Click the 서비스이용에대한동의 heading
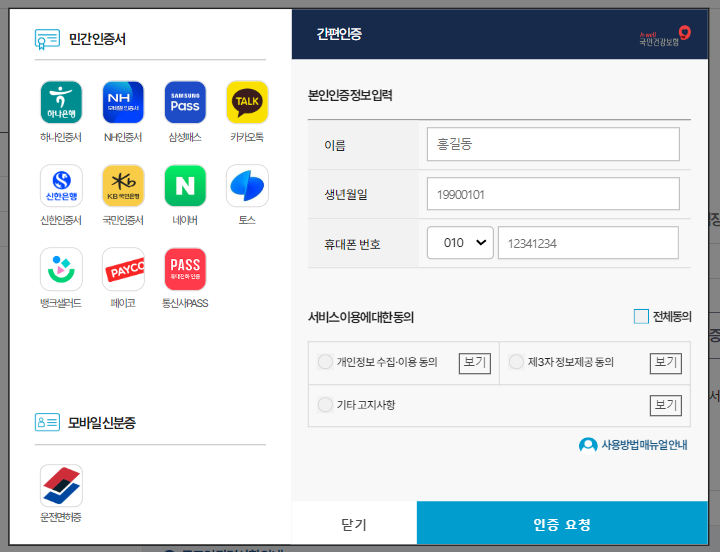Image resolution: width=720 pixels, height=552 pixels. tap(361, 317)
